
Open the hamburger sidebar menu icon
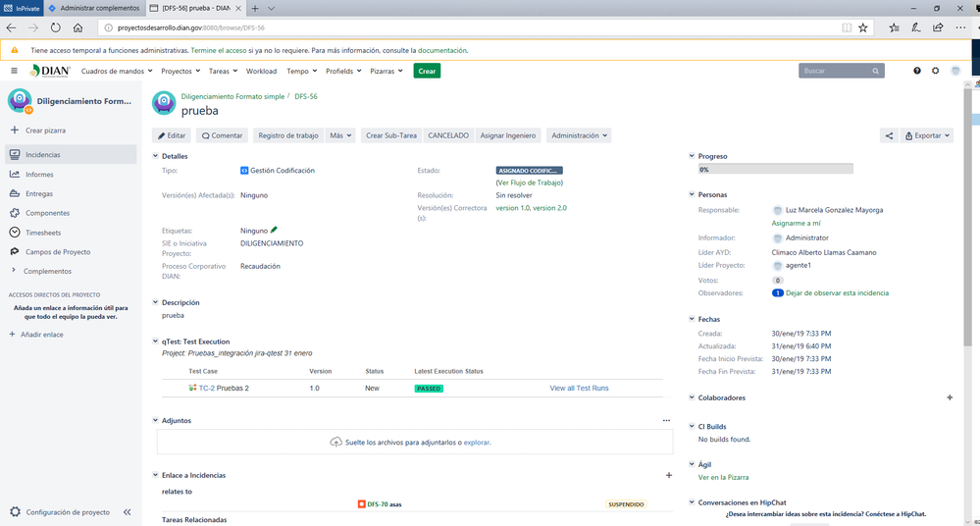(14, 71)
